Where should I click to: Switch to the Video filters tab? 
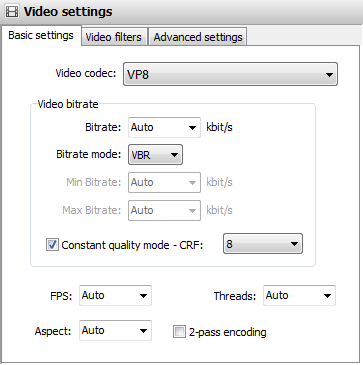pos(114,37)
